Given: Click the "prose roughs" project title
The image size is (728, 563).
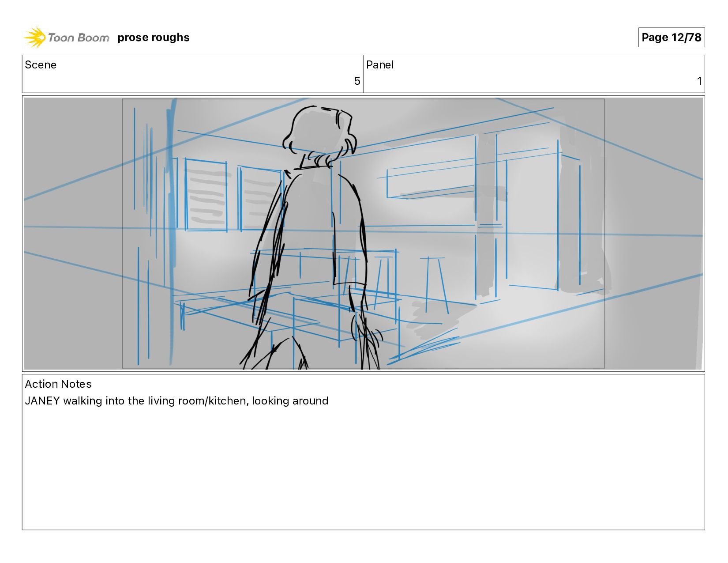Looking at the screenshot, I should click(154, 38).
